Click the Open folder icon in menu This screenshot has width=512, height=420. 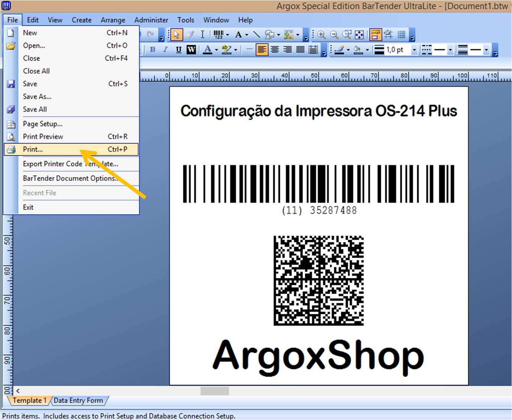point(11,46)
